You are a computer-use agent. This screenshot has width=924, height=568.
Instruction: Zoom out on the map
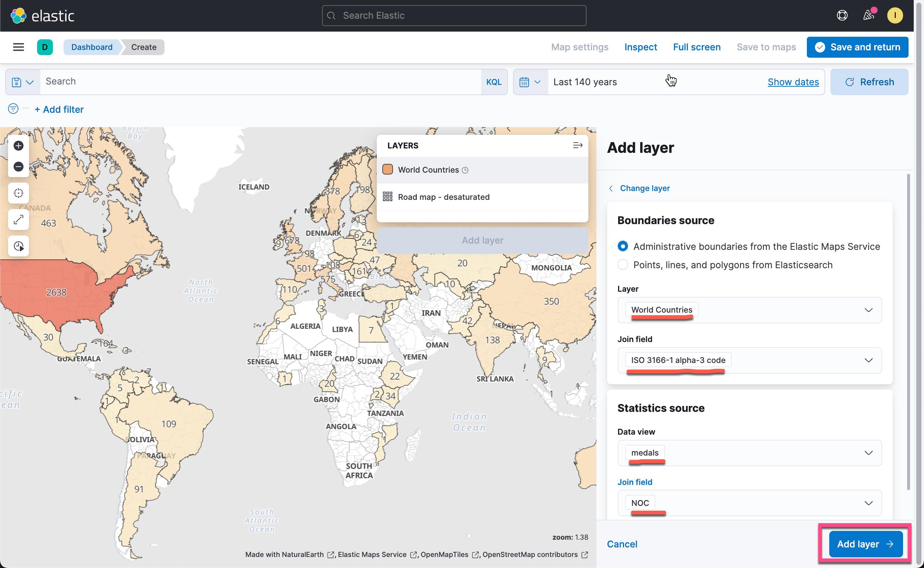(18, 166)
